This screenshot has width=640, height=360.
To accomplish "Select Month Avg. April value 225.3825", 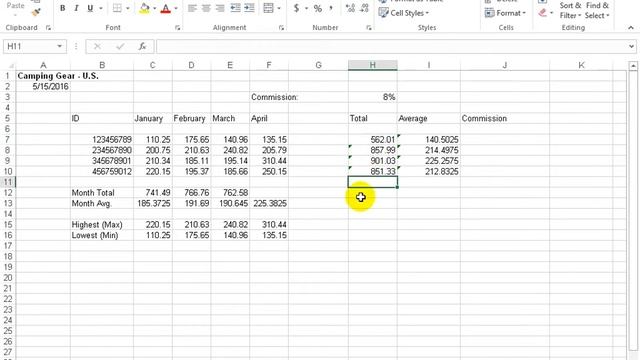I will 269,203.
